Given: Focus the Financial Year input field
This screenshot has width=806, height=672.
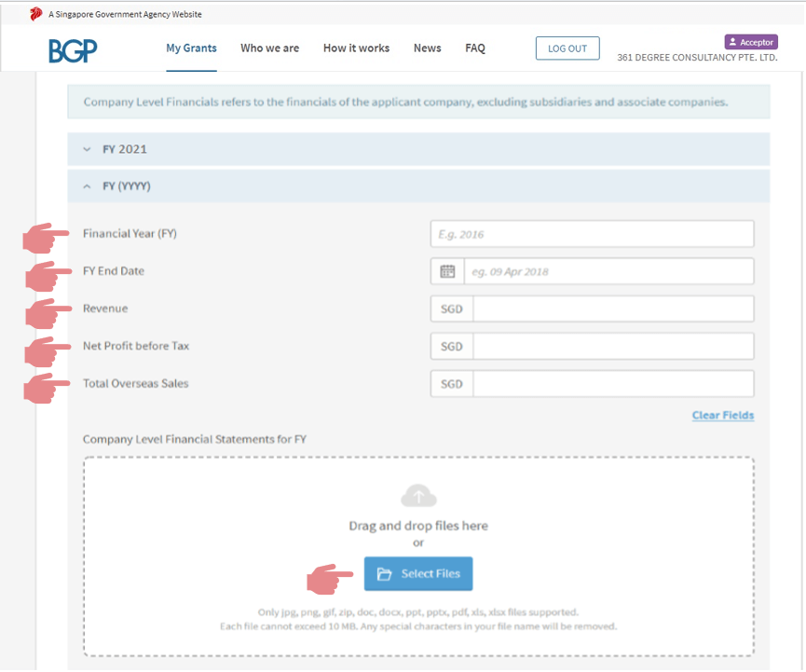Looking at the screenshot, I should pyautogui.click(x=592, y=235).
